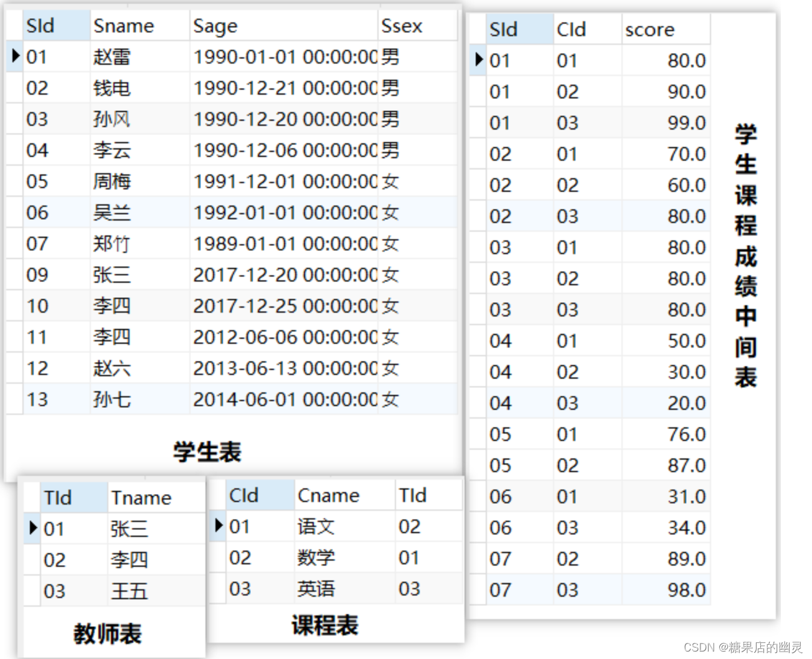Select the SId column header in student table
Viewport: 812px width, 659px height.
56,26
